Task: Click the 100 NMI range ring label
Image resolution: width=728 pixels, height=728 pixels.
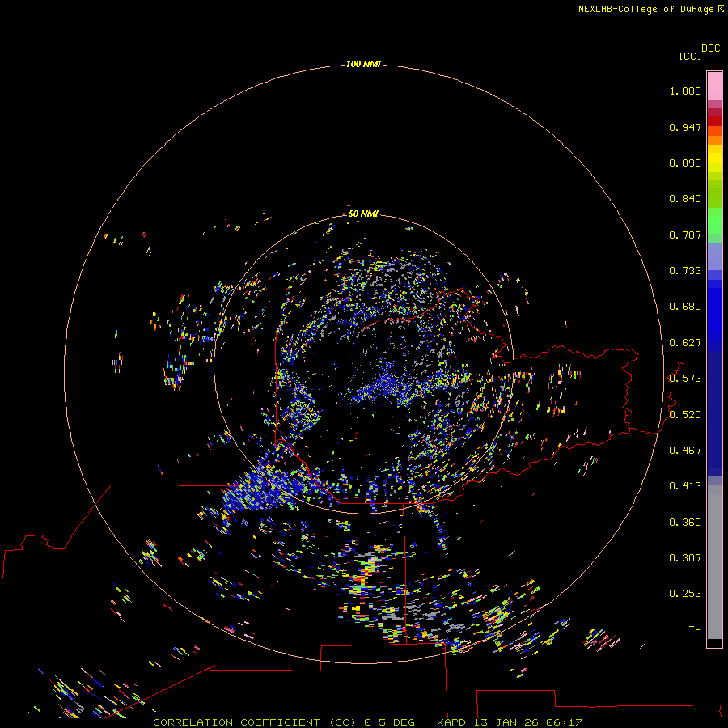Action: pos(363,64)
